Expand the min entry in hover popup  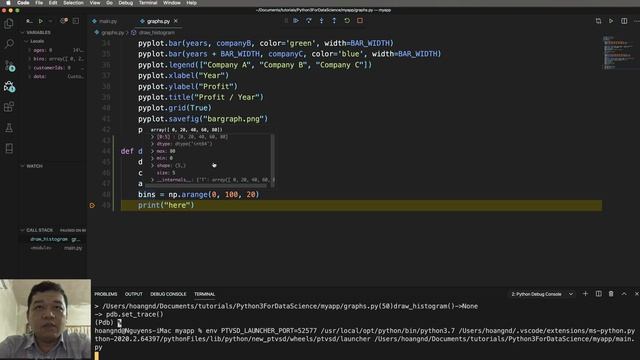(153, 158)
